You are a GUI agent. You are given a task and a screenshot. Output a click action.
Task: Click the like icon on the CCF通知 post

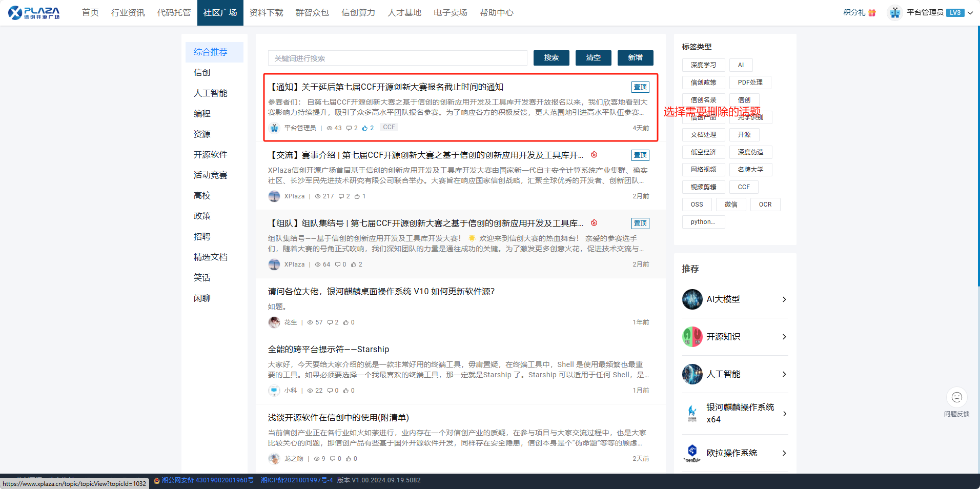click(365, 128)
